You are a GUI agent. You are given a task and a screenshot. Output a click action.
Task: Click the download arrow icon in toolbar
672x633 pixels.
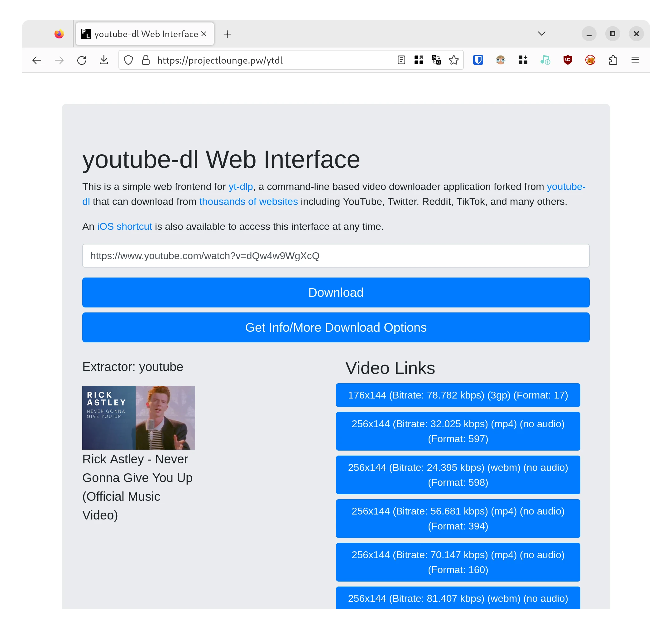point(104,60)
